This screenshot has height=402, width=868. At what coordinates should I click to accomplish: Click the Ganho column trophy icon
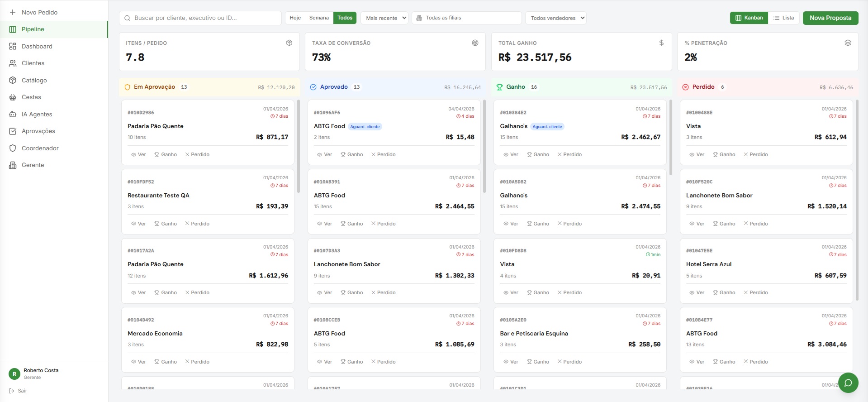click(x=499, y=87)
